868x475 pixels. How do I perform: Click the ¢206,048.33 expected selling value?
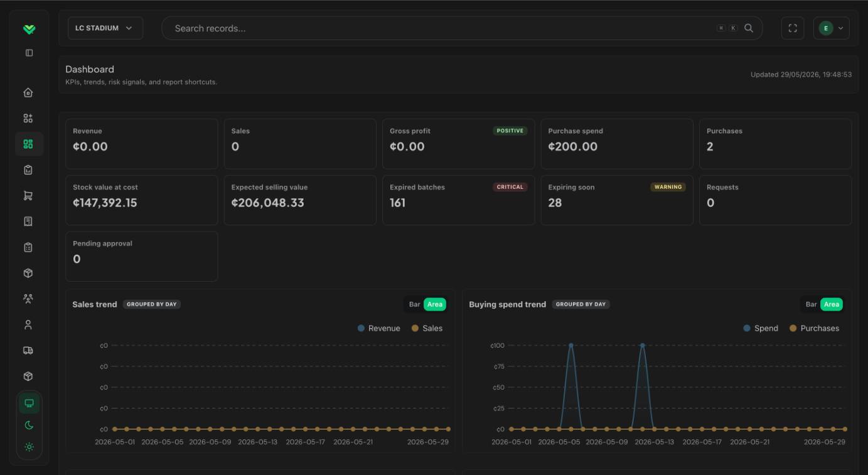click(267, 203)
